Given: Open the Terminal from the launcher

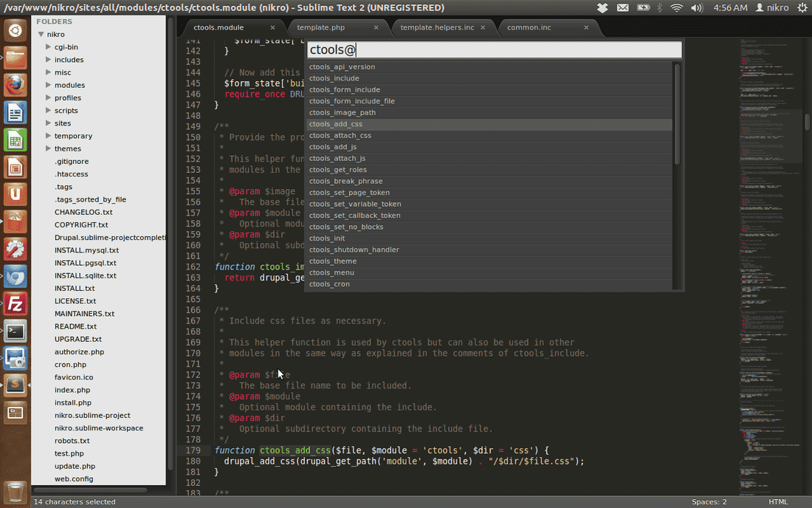Looking at the screenshot, I should tap(15, 332).
